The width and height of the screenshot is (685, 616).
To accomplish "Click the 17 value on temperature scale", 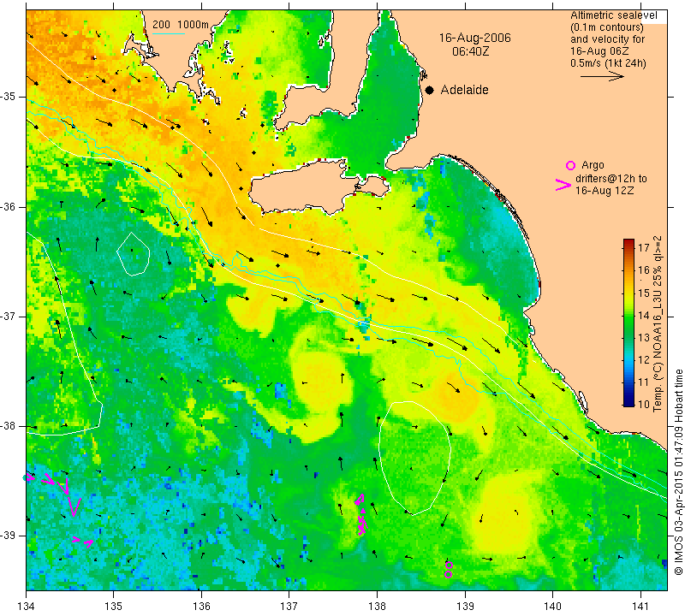I will pyautogui.click(x=644, y=247).
